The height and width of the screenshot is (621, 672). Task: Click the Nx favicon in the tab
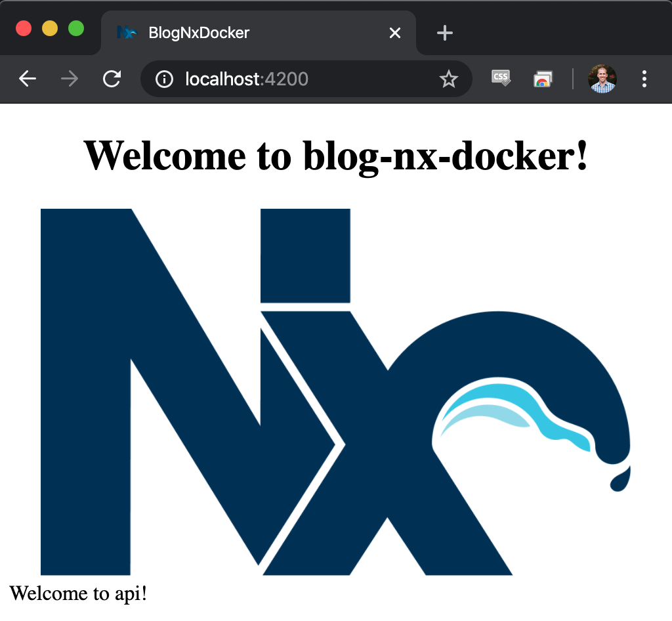click(127, 33)
